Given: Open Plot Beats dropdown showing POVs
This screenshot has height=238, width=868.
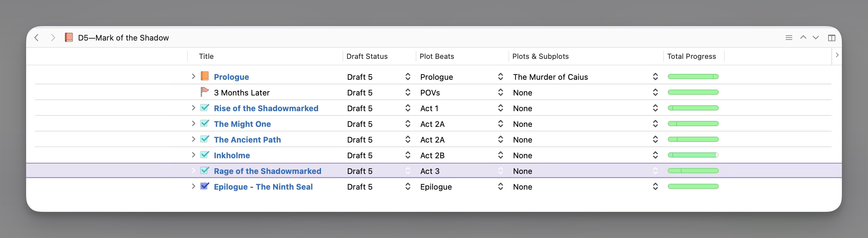Looking at the screenshot, I should (500, 93).
